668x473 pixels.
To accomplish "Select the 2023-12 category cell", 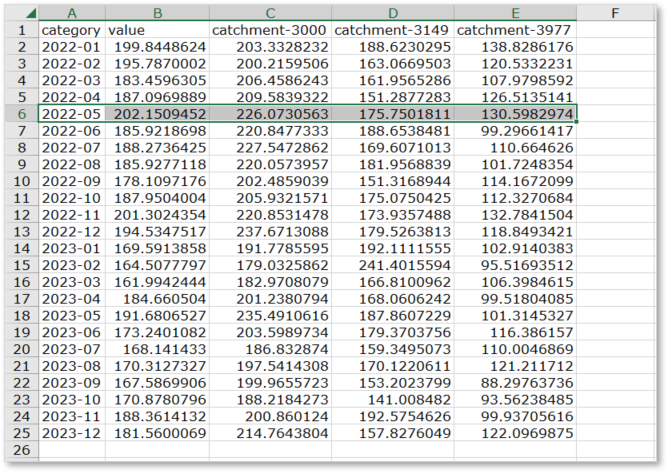I will pos(71,433).
